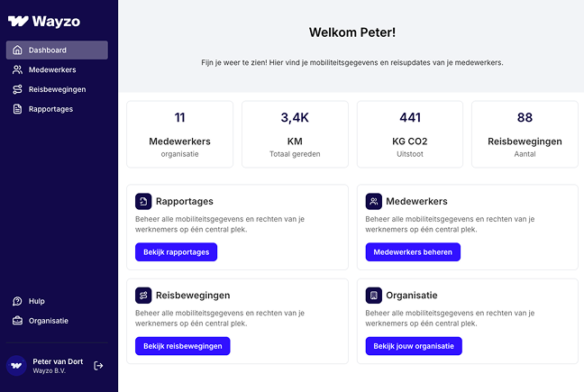The height and width of the screenshot is (392, 584).
Task: Click the Medewerkers card icon
Action: point(374,201)
